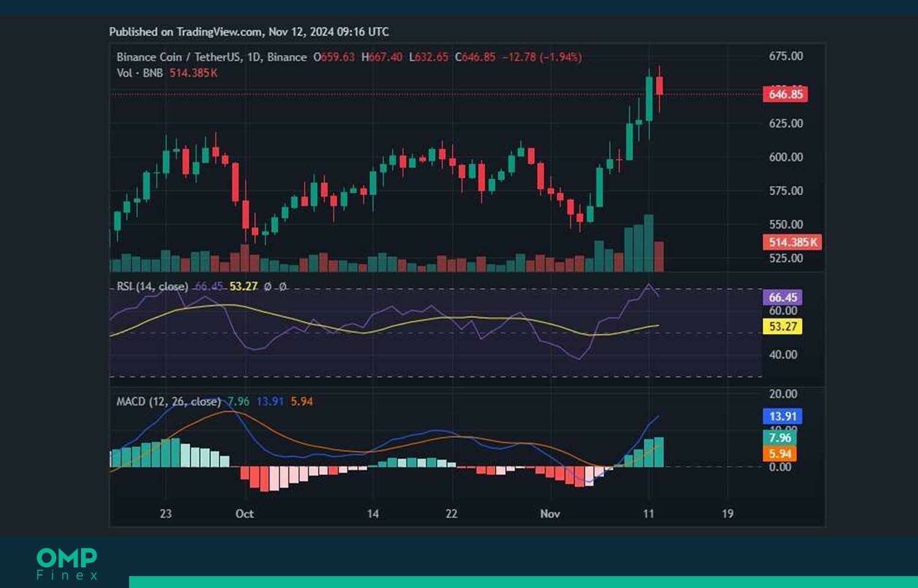Click the 675.00 price axis label

[x=785, y=56]
